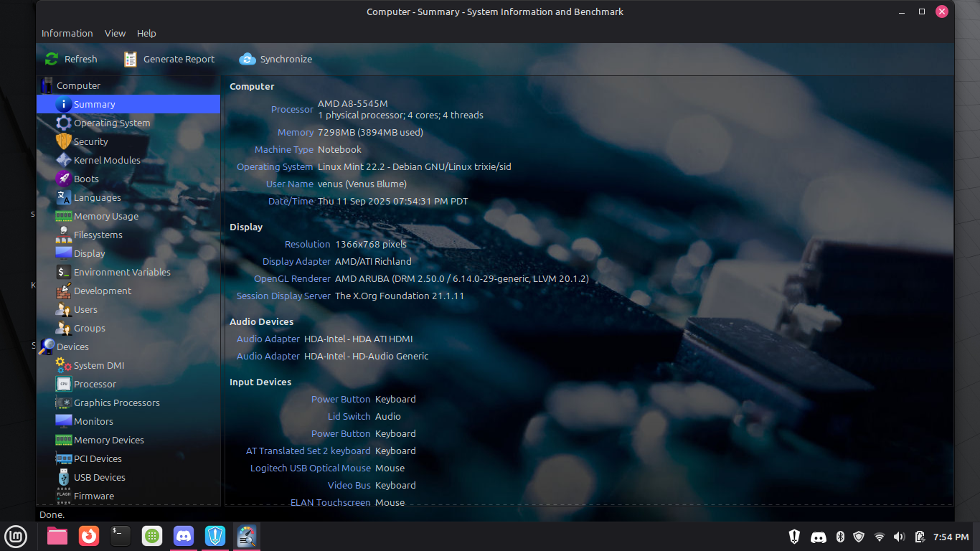Open Memory Usage icon entry
Screen dimensions: 980x551
click(64, 216)
